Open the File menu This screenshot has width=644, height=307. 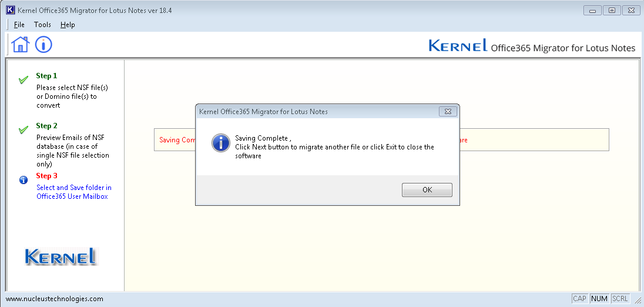[19, 25]
